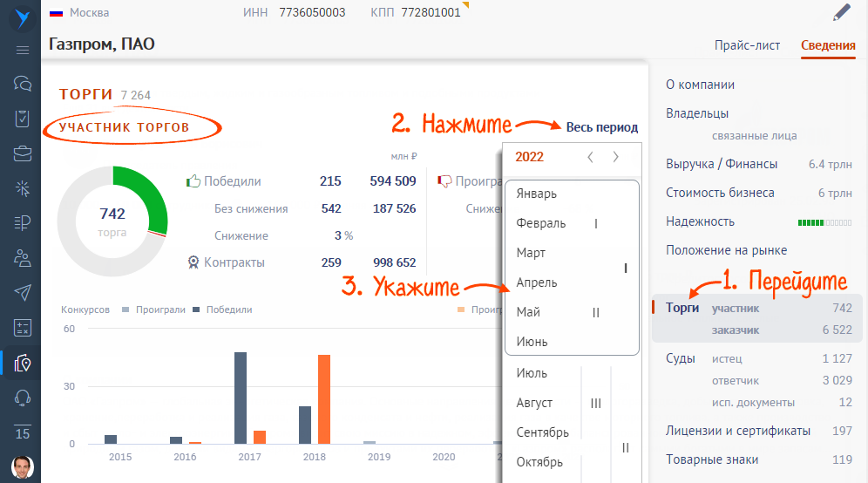This screenshot has width=868, height=483.
Task: Select second half-year II marker
Action: pyautogui.click(x=626, y=447)
